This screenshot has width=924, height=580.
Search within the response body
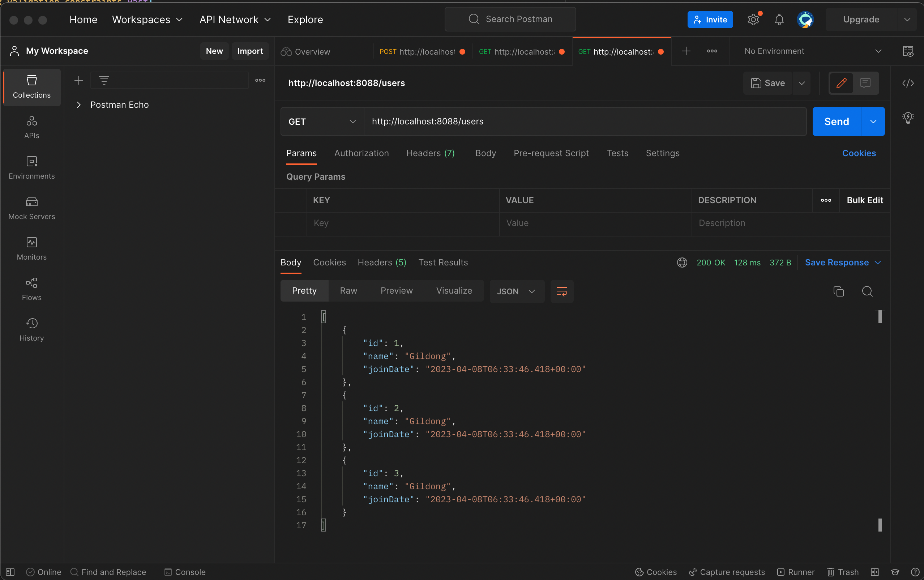tap(867, 291)
